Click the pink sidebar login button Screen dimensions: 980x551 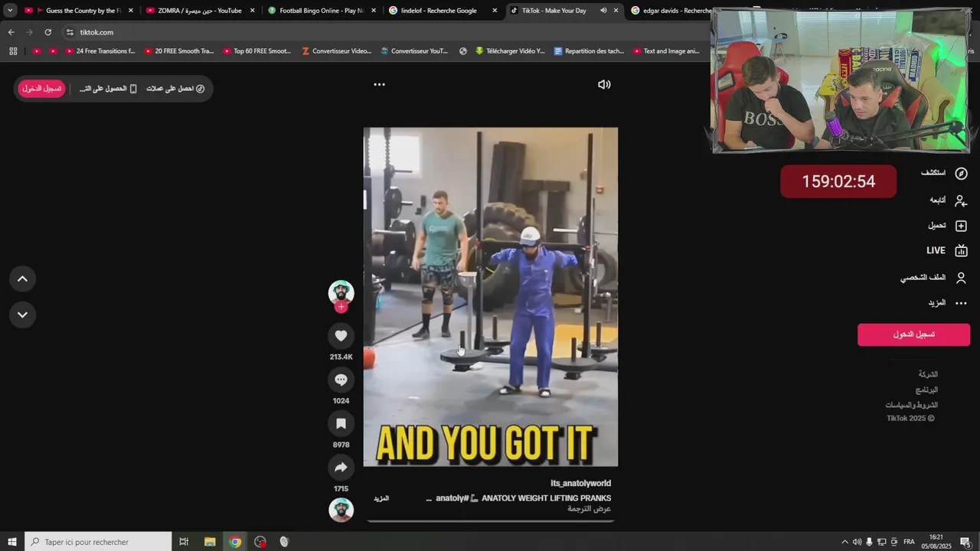click(x=913, y=334)
